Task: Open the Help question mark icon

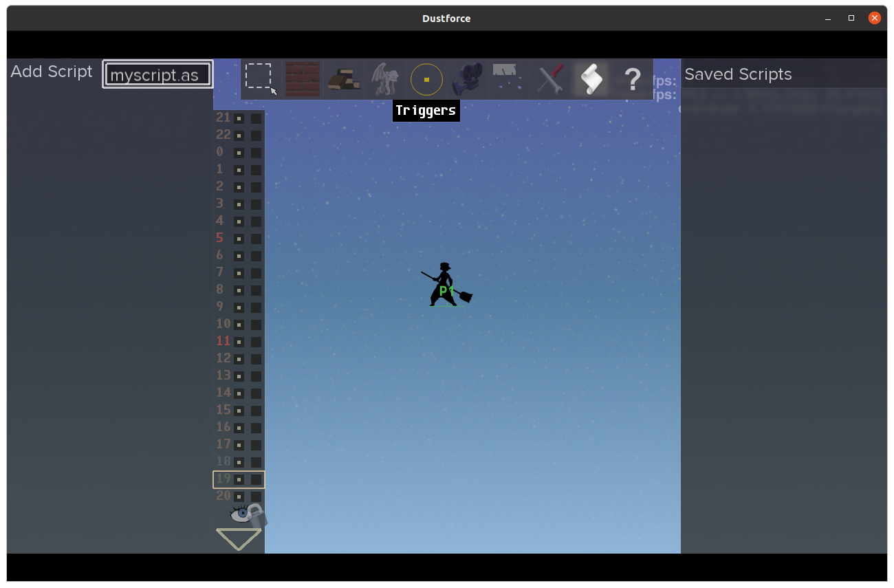Action: tap(633, 80)
